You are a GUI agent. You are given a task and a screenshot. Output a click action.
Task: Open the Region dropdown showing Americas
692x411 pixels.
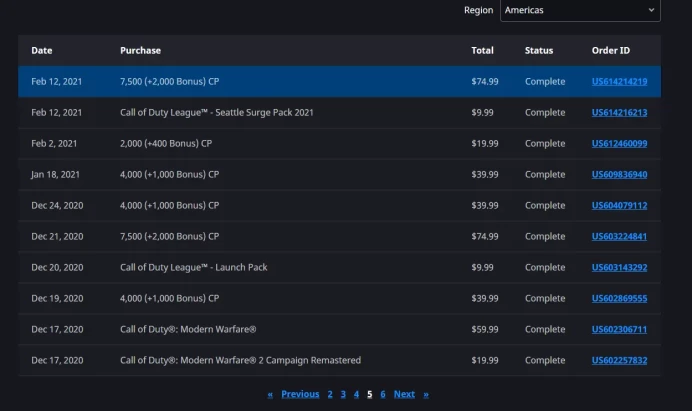[580, 10]
